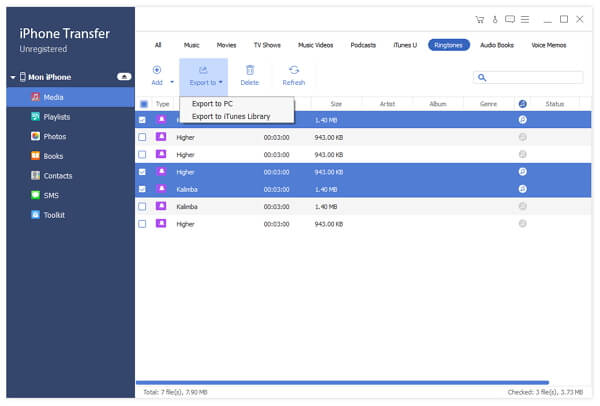Screen dimensions: 600x406
Task: Switch to the Music Videos tab
Action: click(315, 45)
